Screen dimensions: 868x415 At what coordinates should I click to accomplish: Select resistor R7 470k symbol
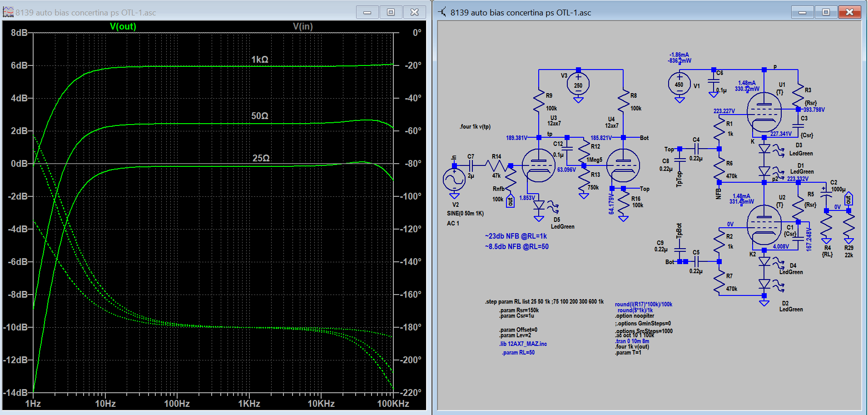click(x=719, y=282)
